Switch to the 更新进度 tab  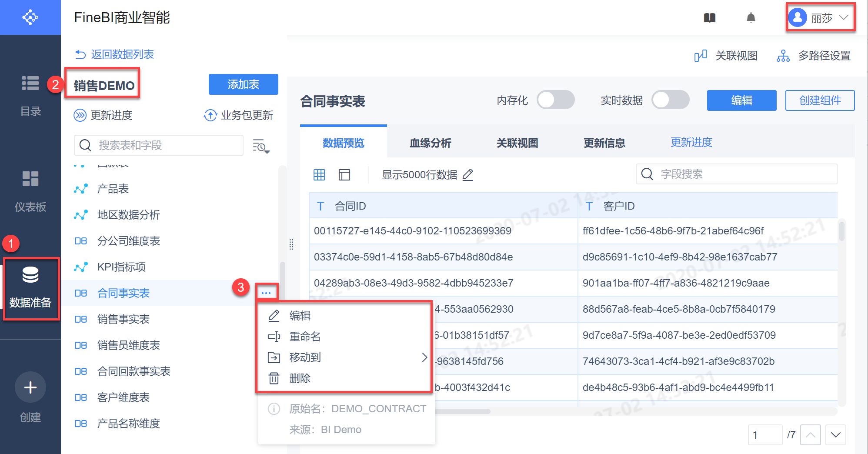click(691, 142)
